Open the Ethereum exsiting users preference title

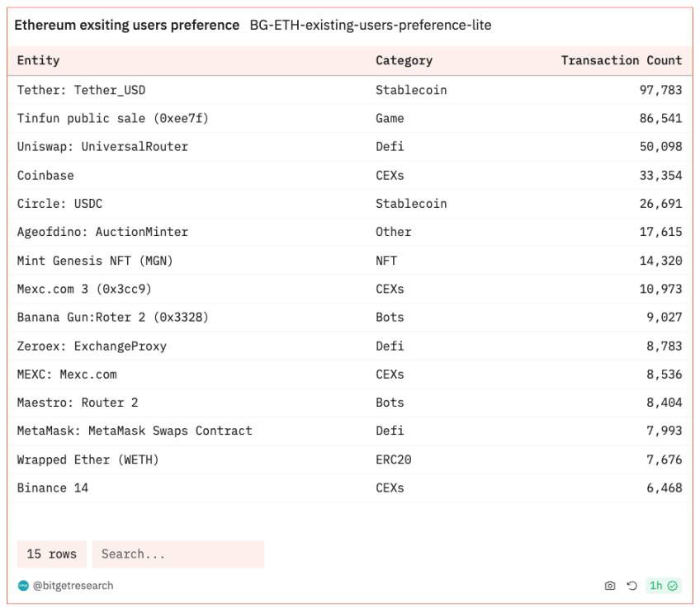[127, 26]
